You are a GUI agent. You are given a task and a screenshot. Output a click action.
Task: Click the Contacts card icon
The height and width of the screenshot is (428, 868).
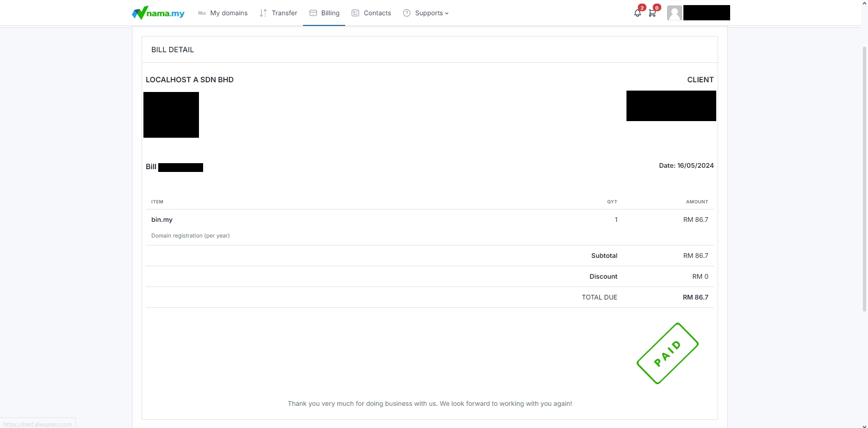[x=355, y=13]
